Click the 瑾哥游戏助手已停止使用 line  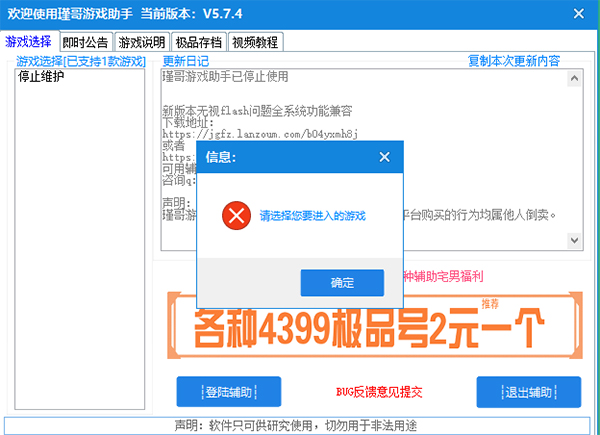225,77
